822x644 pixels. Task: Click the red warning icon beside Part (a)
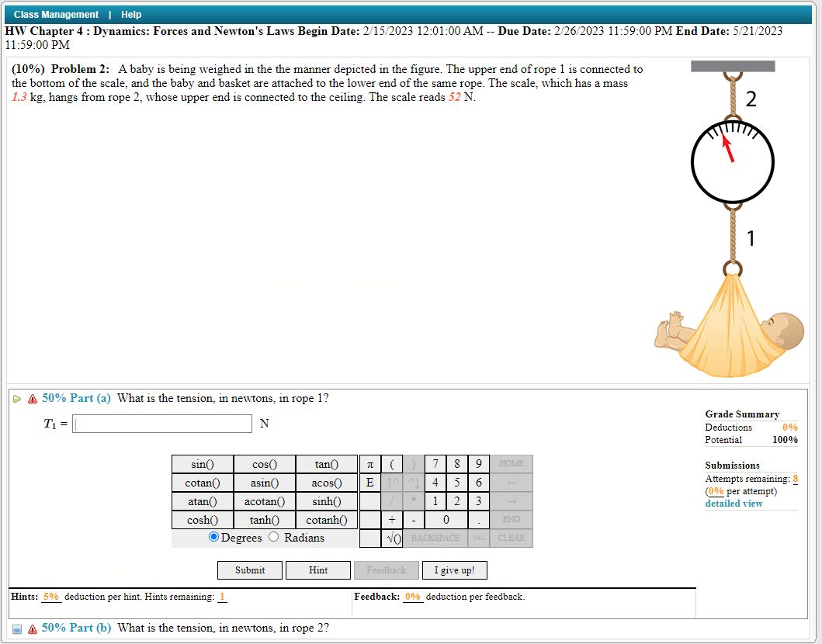(x=31, y=398)
